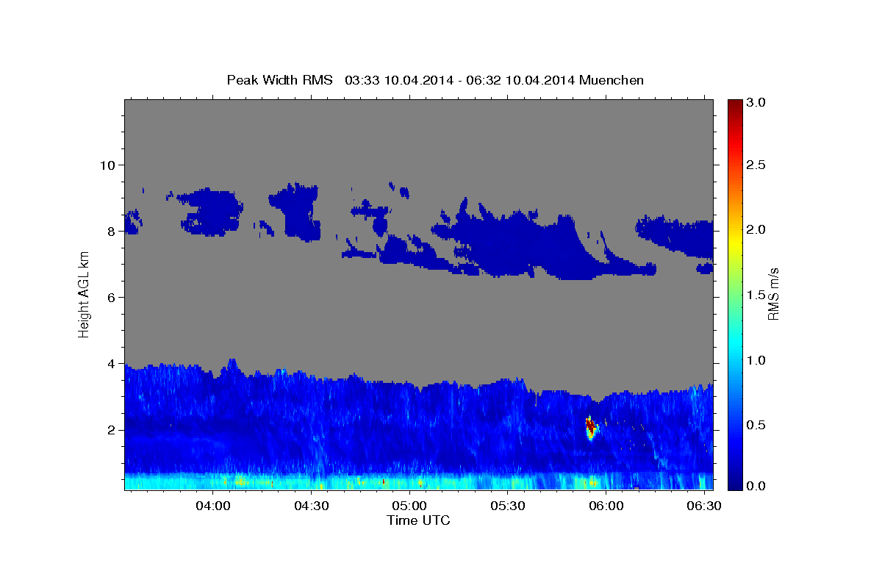Click the colorbar label '1.5'
The width and height of the screenshot is (882, 588).
tap(756, 295)
